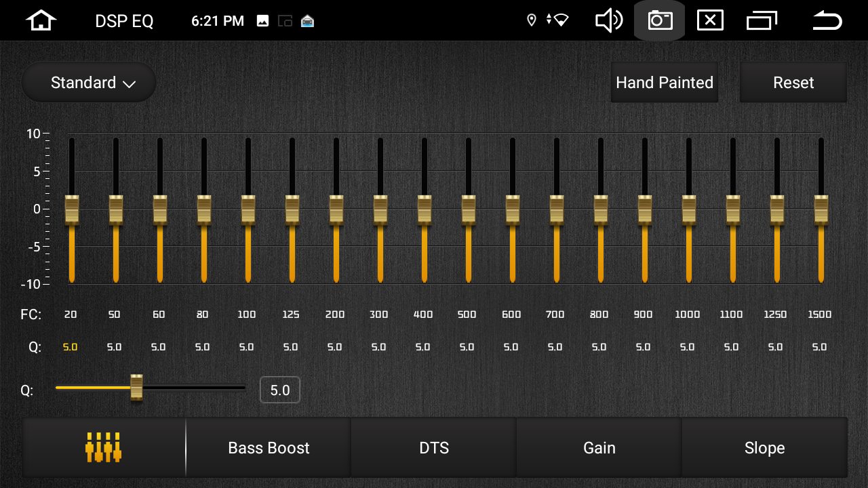
Task: Tap the close app X icon
Action: [x=710, y=21]
